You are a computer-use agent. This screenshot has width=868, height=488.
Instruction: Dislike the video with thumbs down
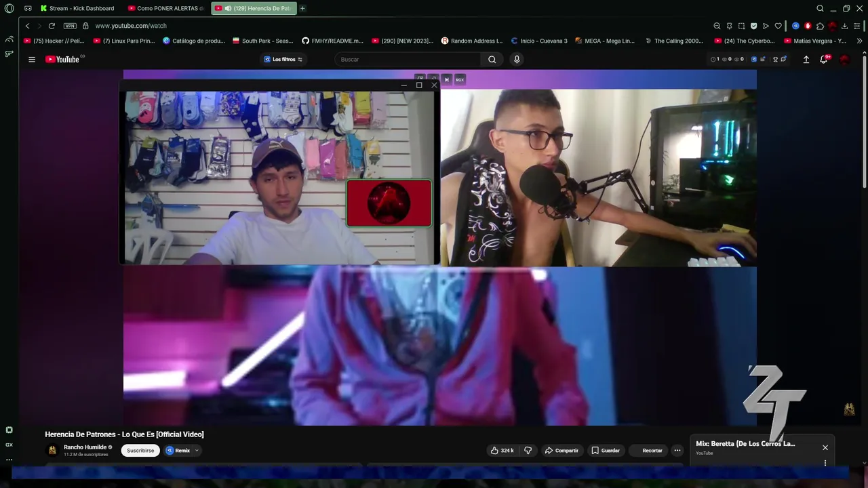(528, 450)
